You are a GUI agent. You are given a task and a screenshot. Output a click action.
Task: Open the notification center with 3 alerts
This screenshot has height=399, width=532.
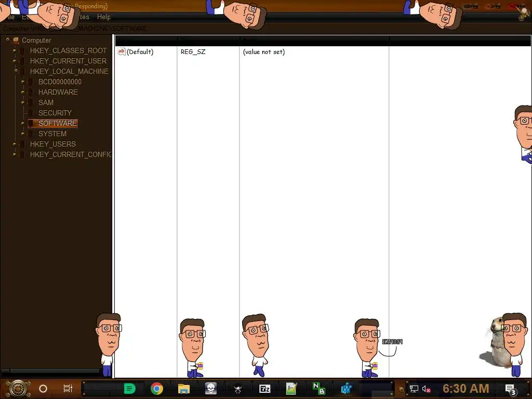(x=511, y=390)
